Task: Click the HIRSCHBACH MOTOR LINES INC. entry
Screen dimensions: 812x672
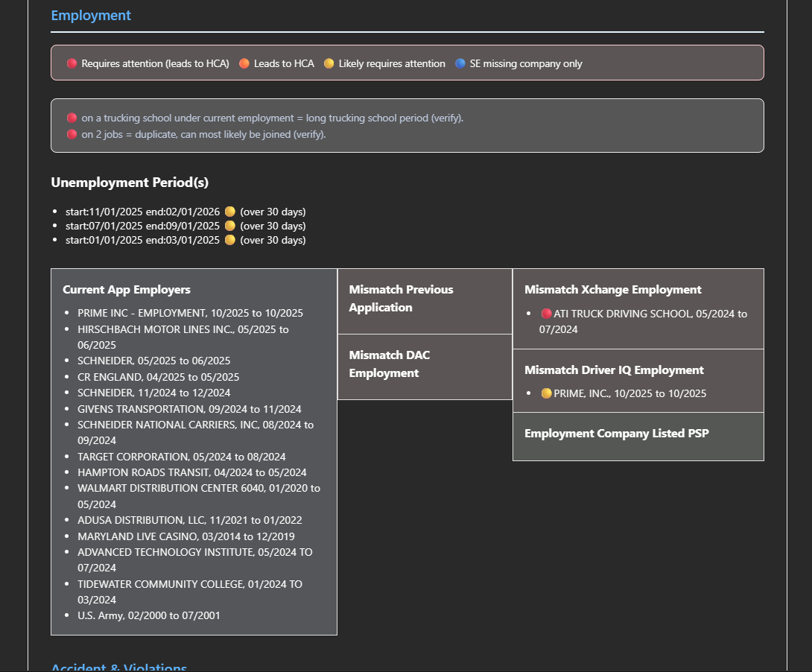Action: [x=183, y=329]
